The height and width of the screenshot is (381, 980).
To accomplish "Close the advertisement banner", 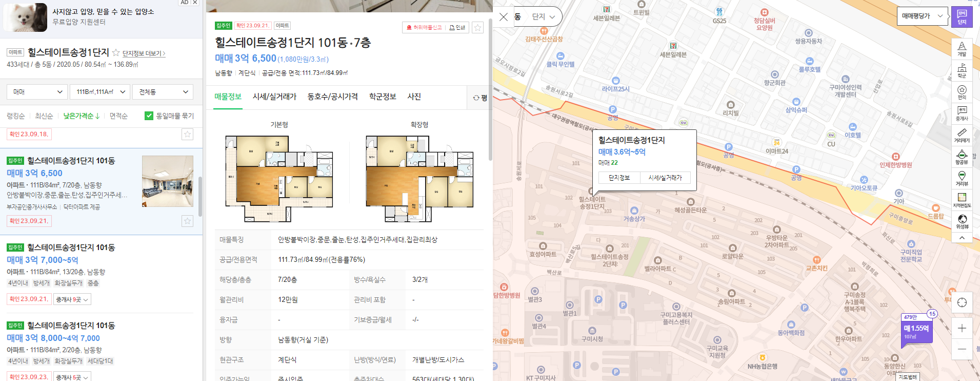I will [x=195, y=3].
